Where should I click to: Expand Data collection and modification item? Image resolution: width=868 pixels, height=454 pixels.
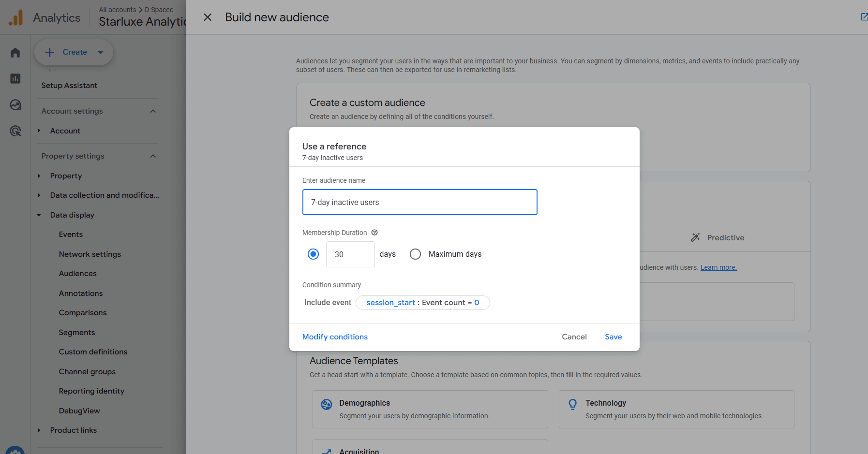[39, 195]
